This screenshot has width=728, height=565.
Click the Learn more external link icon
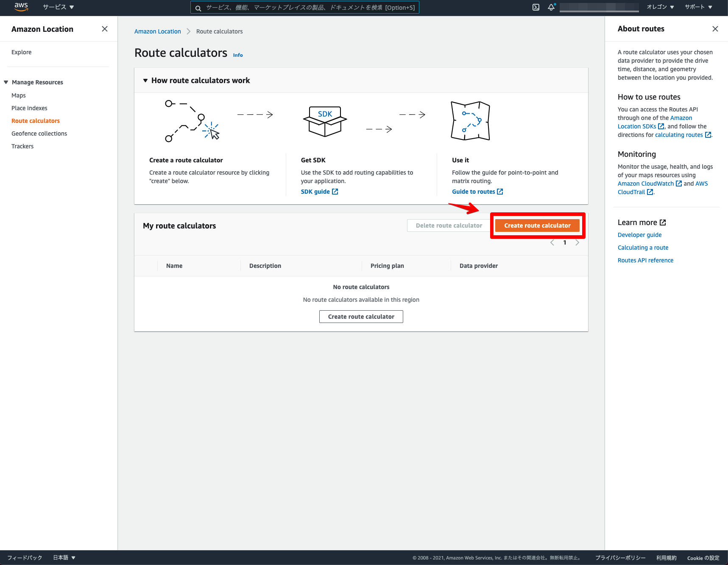coord(663,223)
